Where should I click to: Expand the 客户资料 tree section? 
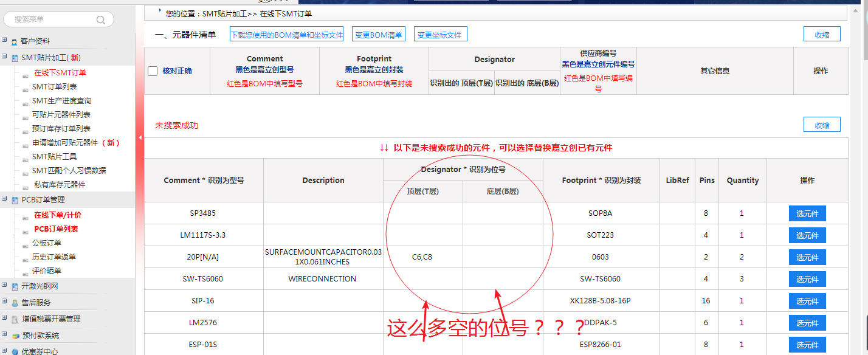(x=4, y=41)
